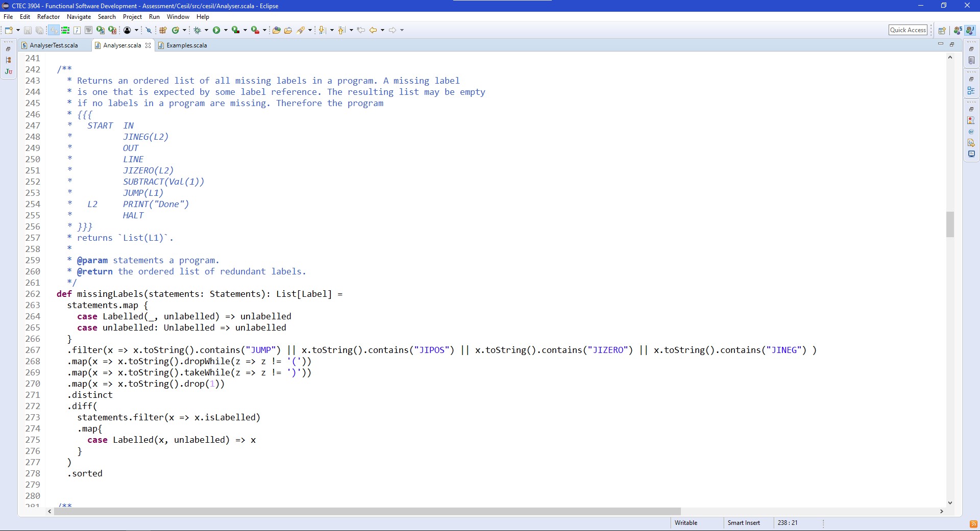The height and width of the screenshot is (531, 980).
Task: Open the Outline view icon
Action: [971, 90]
